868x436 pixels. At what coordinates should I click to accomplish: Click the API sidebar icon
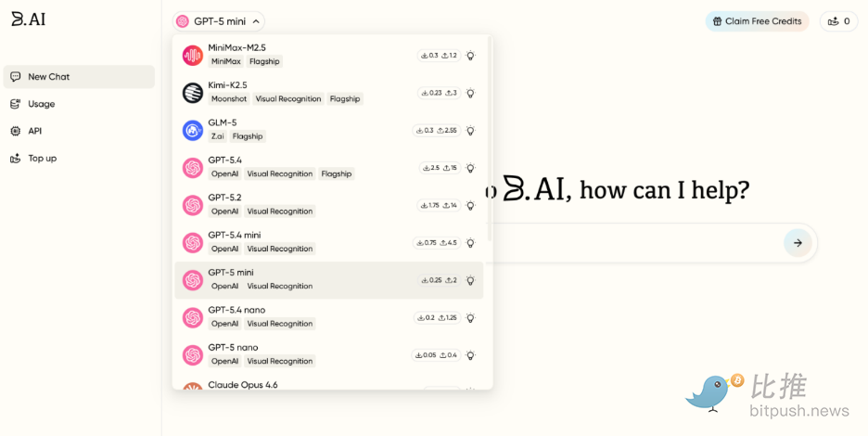(x=15, y=131)
